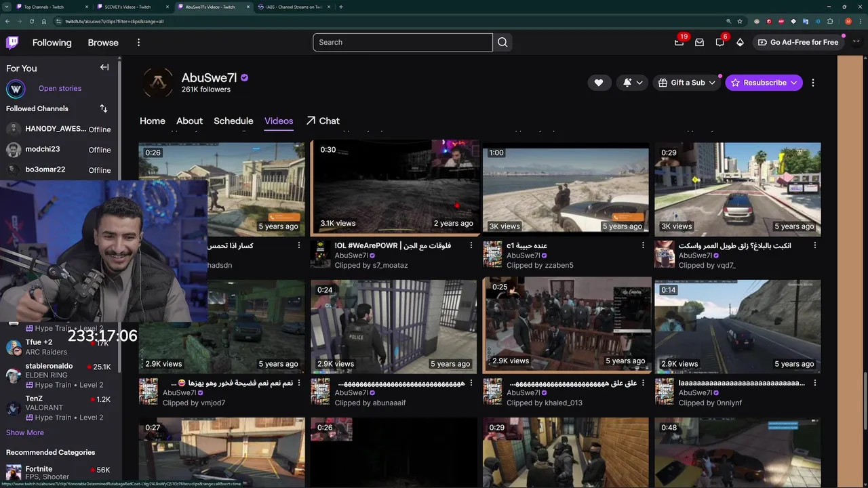
Task: Expand followed channels with Show More
Action: (25, 432)
